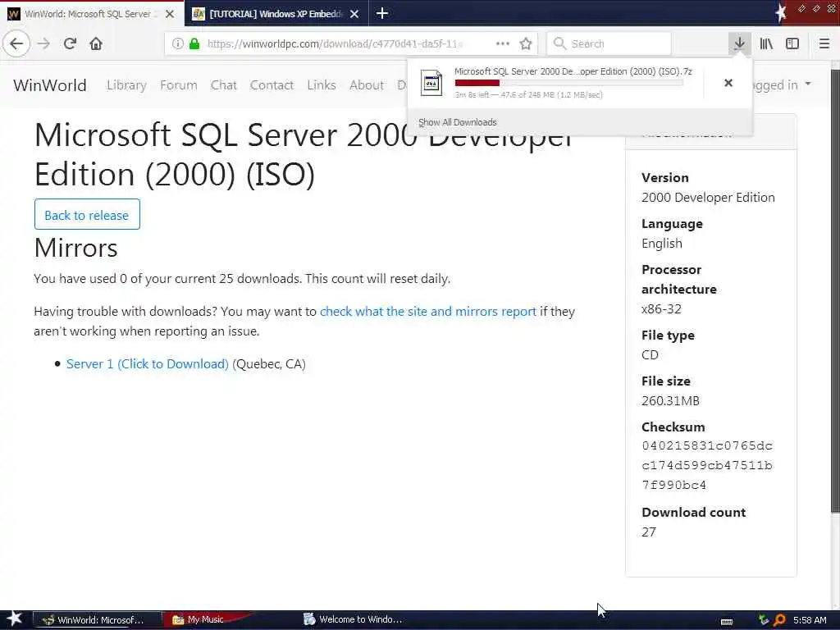Close the WinWorld Microsoft SQL Server tab

(170, 14)
